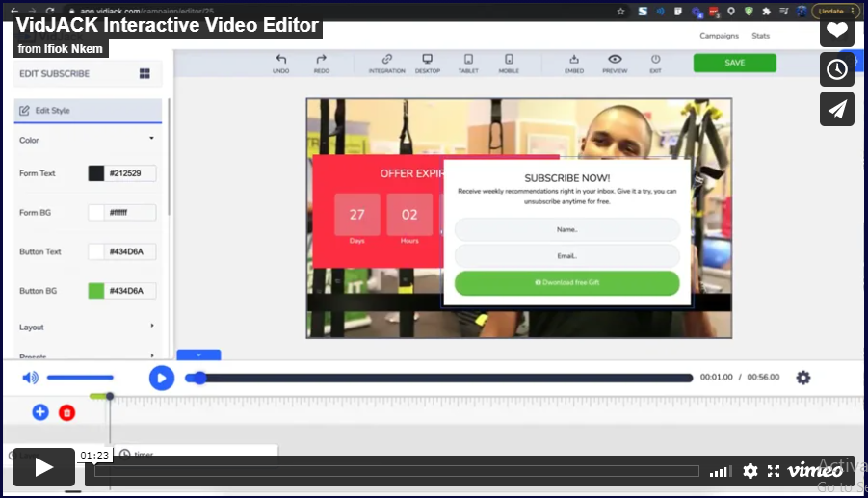868x498 pixels.
Task: Click the blue collapse chevron below canvas
Action: coord(198,354)
